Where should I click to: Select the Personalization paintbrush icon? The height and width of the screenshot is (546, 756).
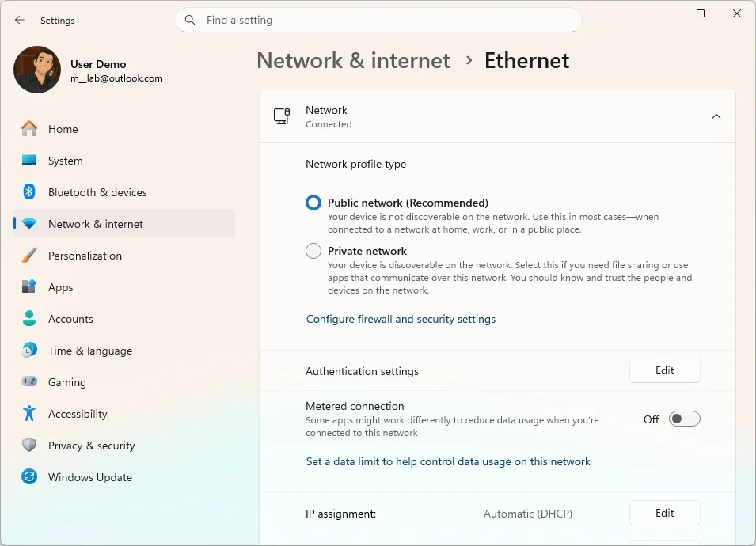(x=29, y=256)
